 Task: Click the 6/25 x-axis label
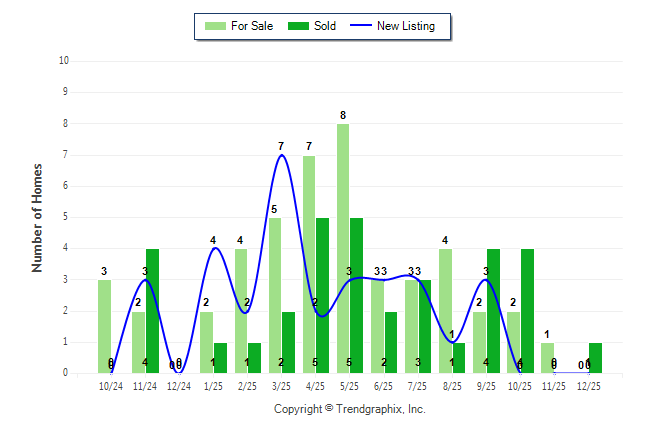pos(383,385)
